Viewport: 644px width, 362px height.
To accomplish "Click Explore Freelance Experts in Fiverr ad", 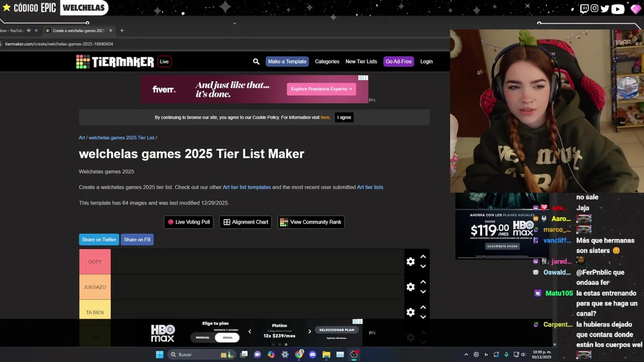I will tap(321, 89).
